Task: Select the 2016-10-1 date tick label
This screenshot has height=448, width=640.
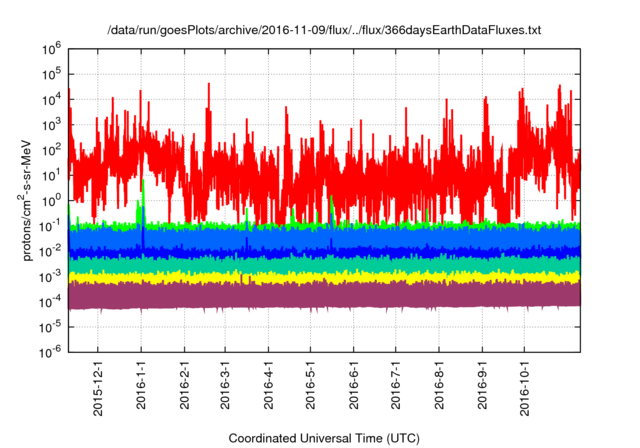Action: (524, 388)
